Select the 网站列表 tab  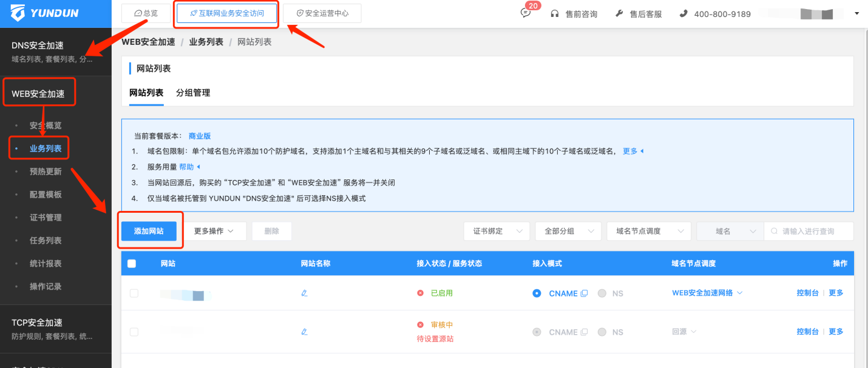[x=146, y=93]
